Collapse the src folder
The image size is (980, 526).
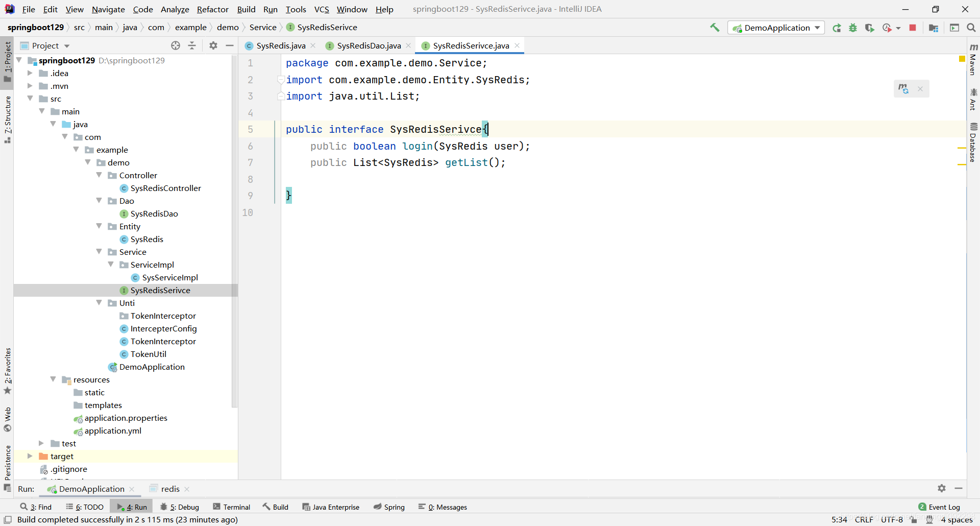click(x=30, y=99)
